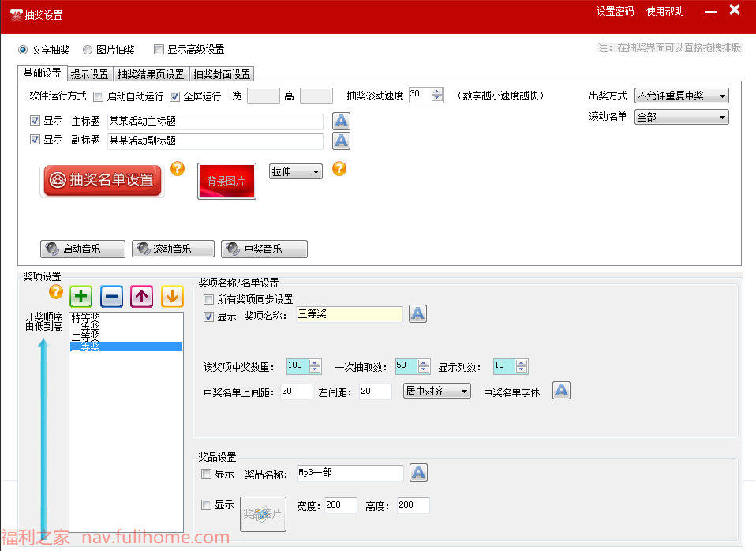Screen dimensions: 756x551
Task: Select the 图片抽奖 radio button
Action: point(88,49)
